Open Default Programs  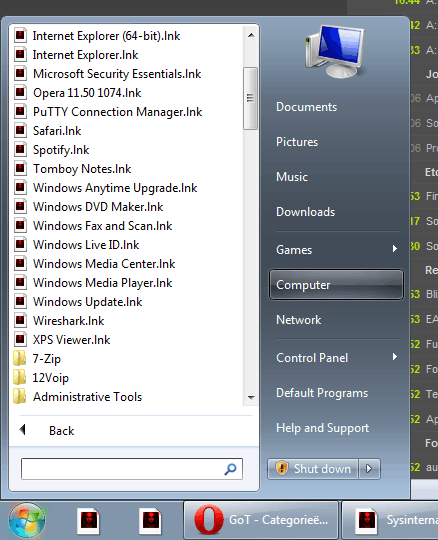pos(322,393)
